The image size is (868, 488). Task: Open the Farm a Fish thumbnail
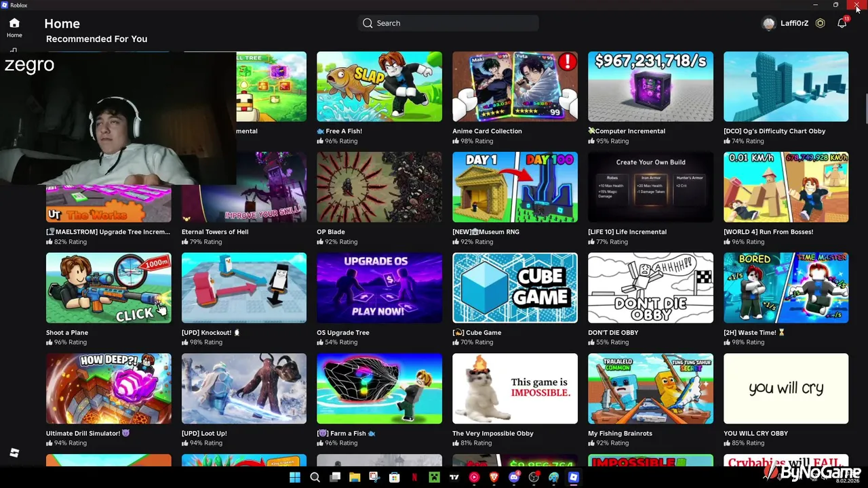[x=379, y=388]
